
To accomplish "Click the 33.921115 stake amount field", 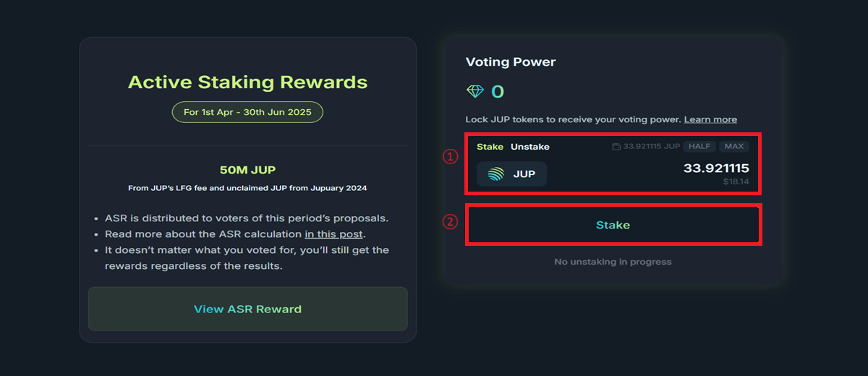I will 716,168.
